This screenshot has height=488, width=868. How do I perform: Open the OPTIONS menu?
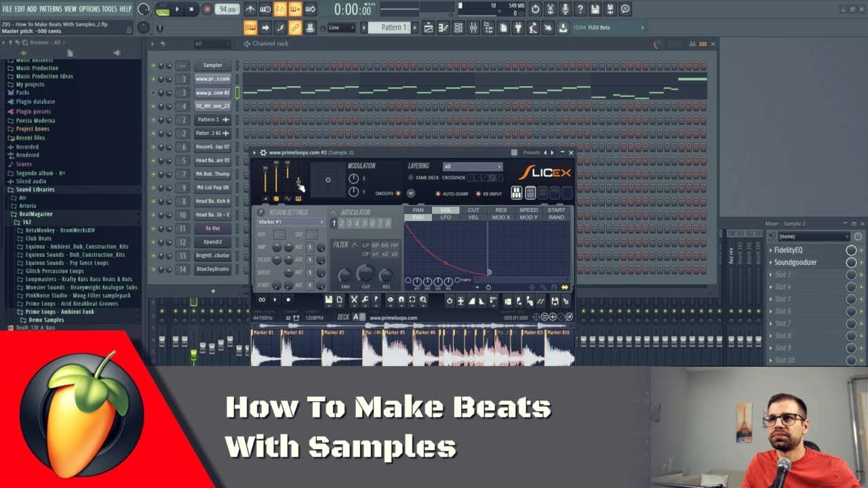click(x=90, y=9)
